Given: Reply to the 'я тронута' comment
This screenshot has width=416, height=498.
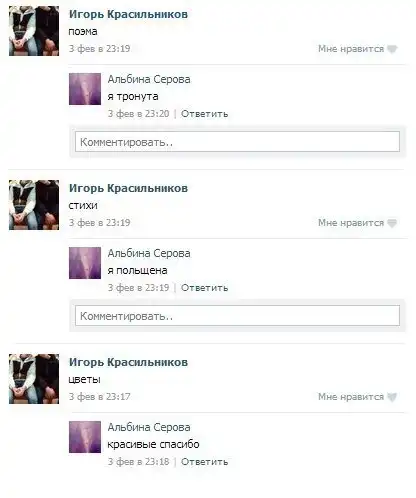Looking at the screenshot, I should [x=205, y=114].
